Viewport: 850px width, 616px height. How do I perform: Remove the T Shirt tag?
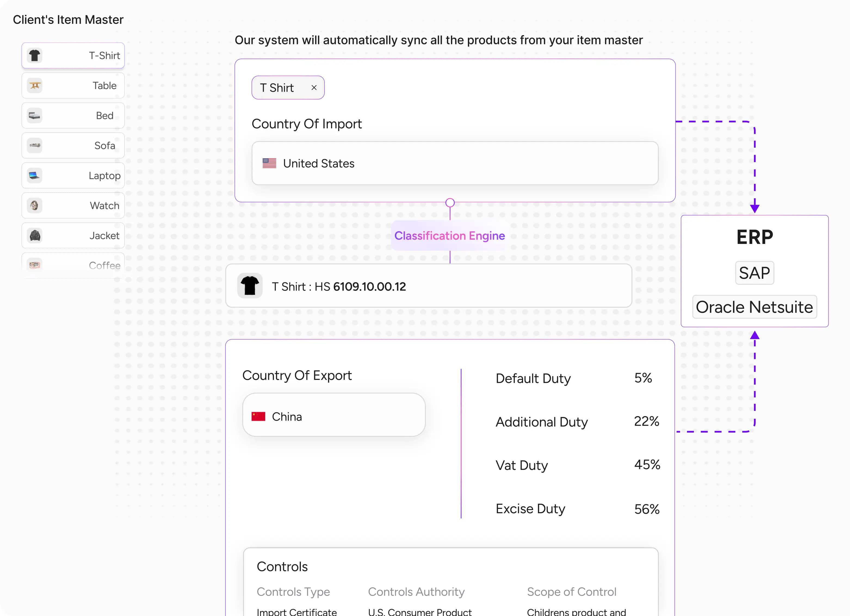point(314,88)
